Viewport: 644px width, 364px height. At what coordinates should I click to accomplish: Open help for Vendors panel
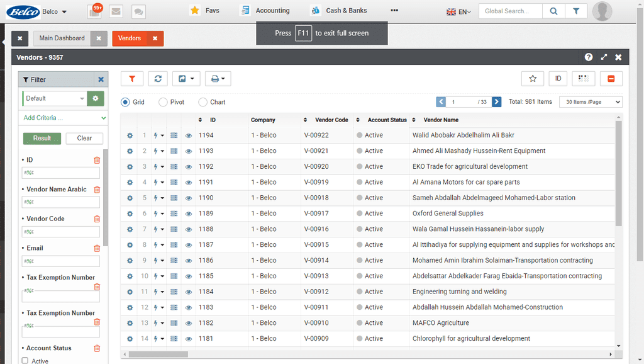tap(589, 57)
